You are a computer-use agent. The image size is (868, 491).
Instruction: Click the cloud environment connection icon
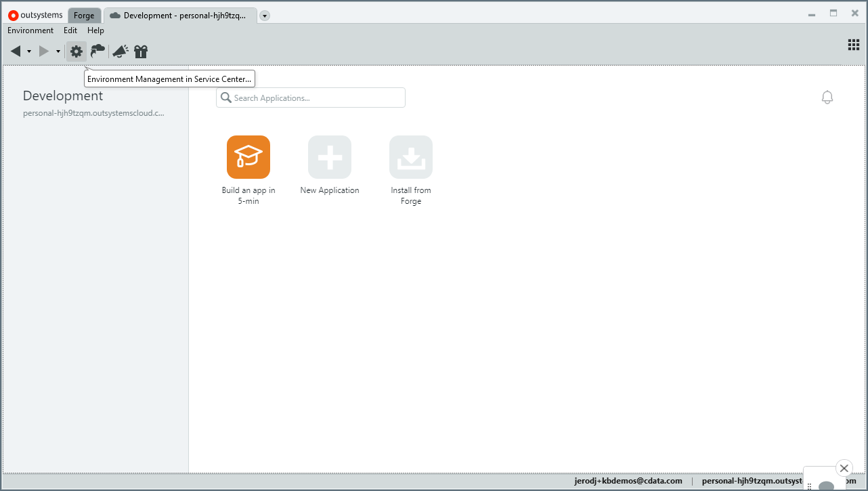tap(97, 51)
